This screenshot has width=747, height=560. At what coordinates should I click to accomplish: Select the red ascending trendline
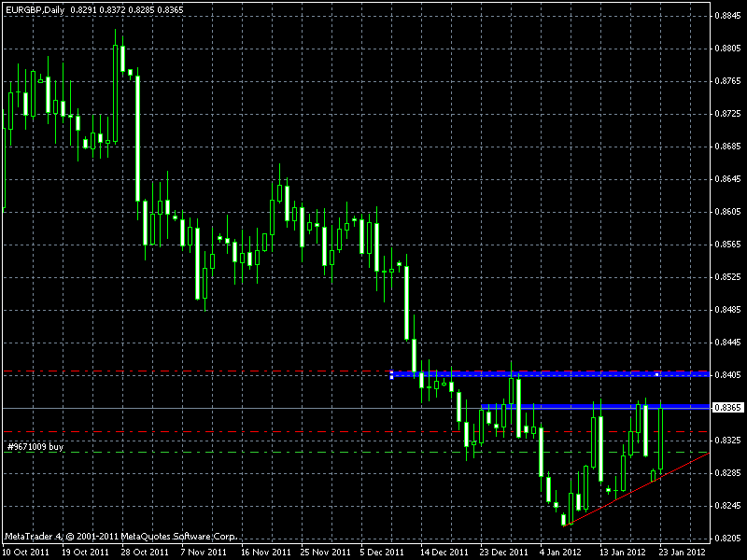pos(637,489)
